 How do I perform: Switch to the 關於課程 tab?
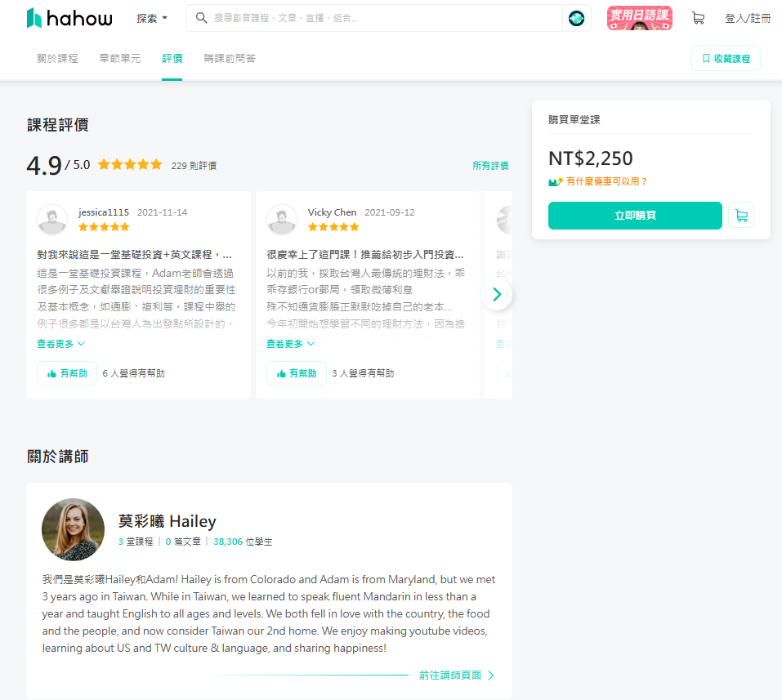[57, 59]
